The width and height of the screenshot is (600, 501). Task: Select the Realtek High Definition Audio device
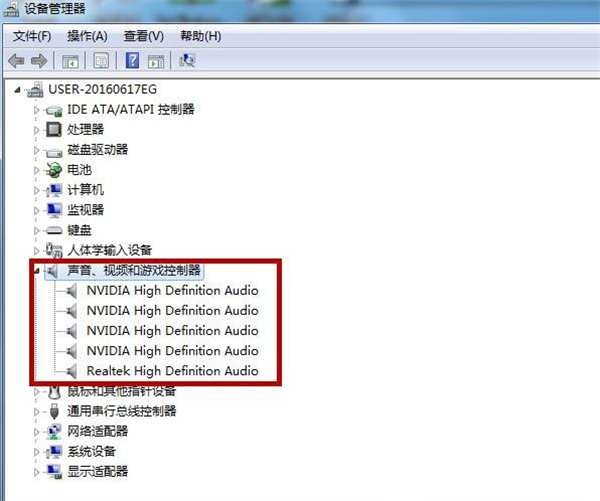tap(172, 371)
